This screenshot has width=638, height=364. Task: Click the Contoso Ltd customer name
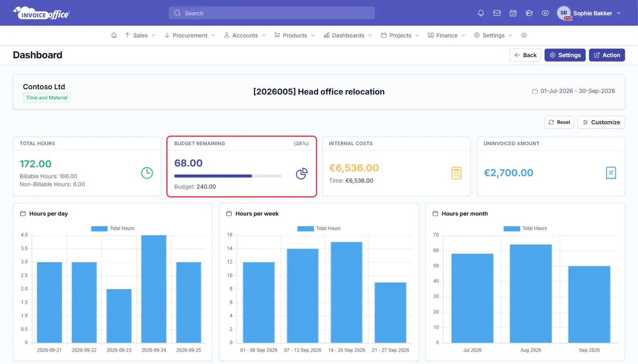pos(44,87)
